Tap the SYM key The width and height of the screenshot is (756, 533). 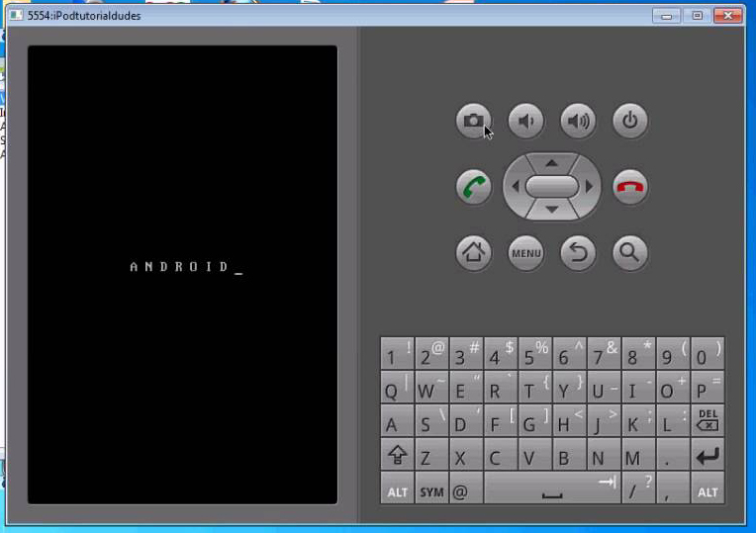tap(431, 488)
